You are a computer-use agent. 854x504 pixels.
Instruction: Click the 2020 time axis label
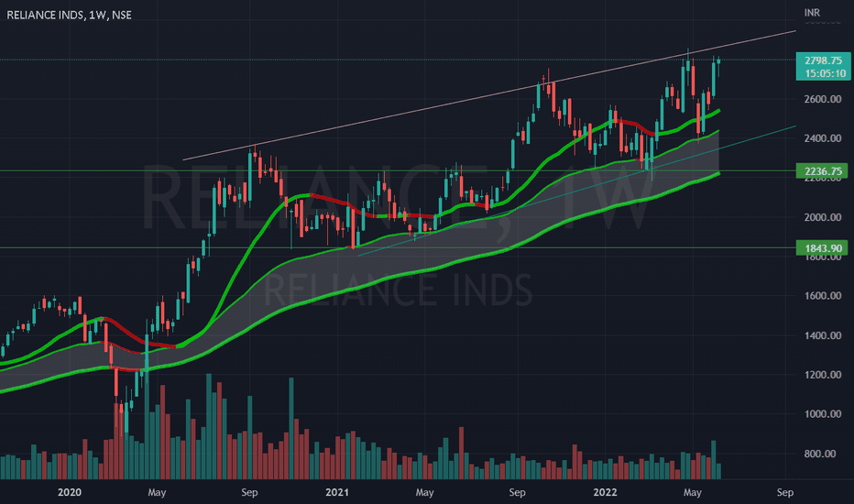(69, 493)
